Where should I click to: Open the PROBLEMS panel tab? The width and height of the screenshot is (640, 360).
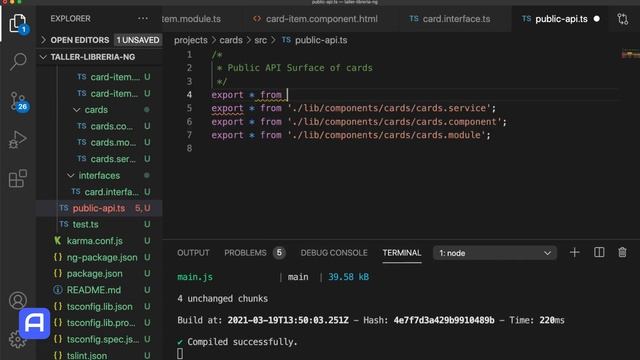click(x=245, y=253)
